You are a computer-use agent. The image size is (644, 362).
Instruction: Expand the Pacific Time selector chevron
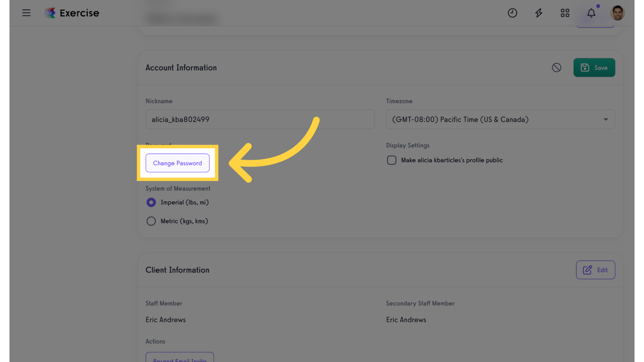click(x=606, y=119)
